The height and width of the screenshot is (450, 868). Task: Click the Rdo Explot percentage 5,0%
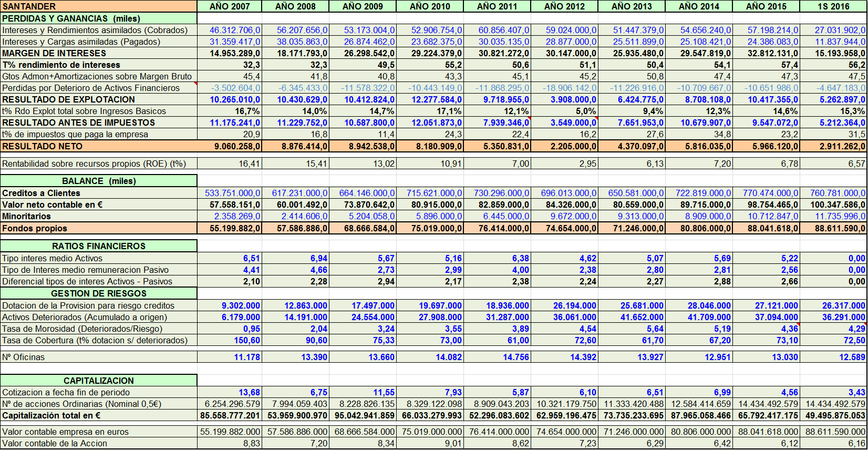point(564,111)
